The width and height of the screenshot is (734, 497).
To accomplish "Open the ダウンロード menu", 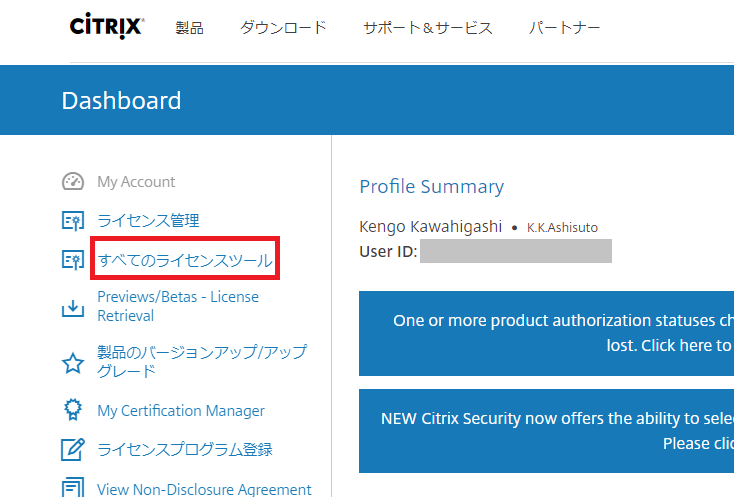I will point(283,28).
